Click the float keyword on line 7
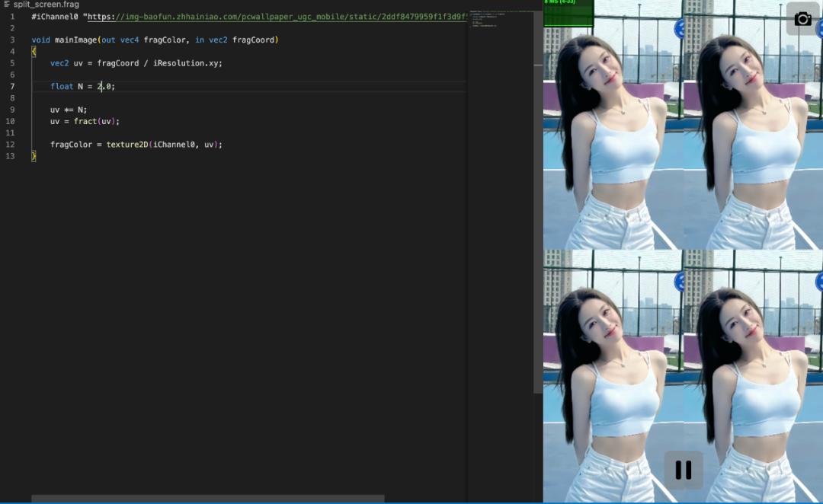Viewport: 823px width, 504px height. coord(62,87)
